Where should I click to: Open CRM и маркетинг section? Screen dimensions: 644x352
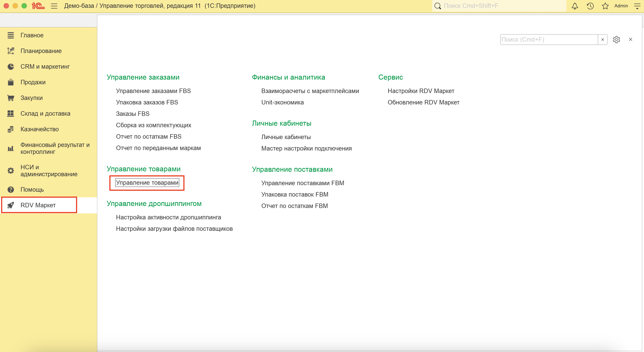(45, 66)
